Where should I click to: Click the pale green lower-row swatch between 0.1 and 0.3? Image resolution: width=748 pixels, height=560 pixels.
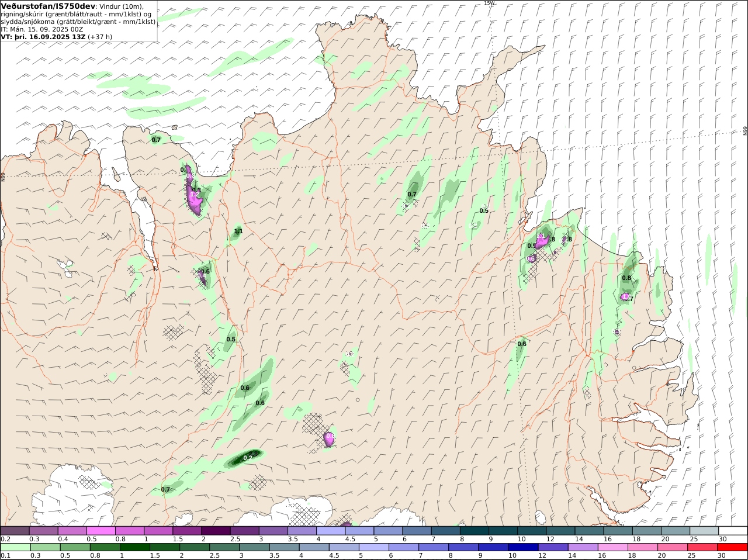tap(15, 547)
